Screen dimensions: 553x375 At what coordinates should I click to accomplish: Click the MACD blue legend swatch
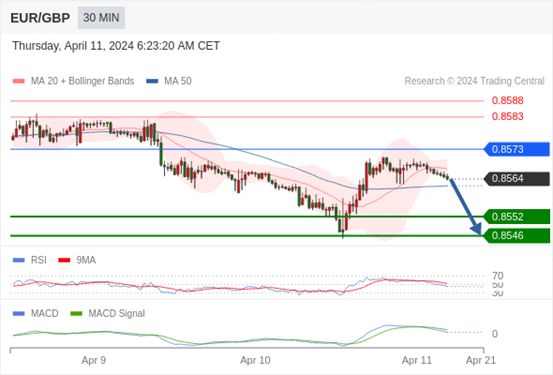pyautogui.click(x=19, y=314)
